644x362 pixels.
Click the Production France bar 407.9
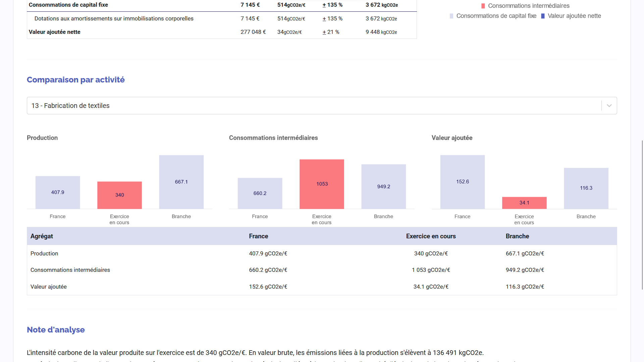58,192
